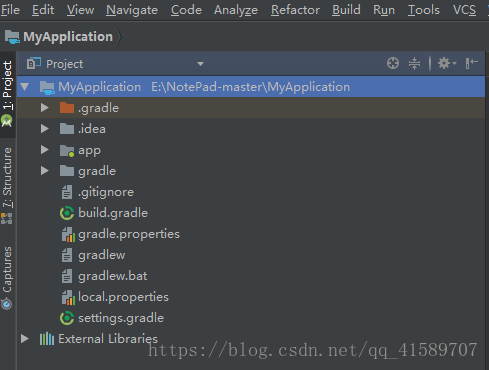Open the Captures side tab
The height and width of the screenshot is (370, 489).
[7, 277]
